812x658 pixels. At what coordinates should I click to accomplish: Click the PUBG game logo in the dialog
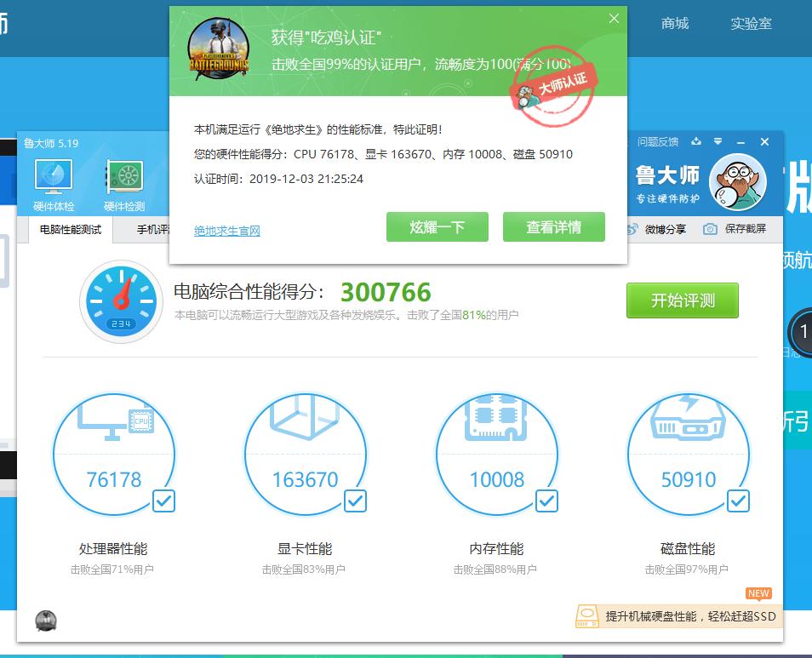pyautogui.click(x=218, y=47)
